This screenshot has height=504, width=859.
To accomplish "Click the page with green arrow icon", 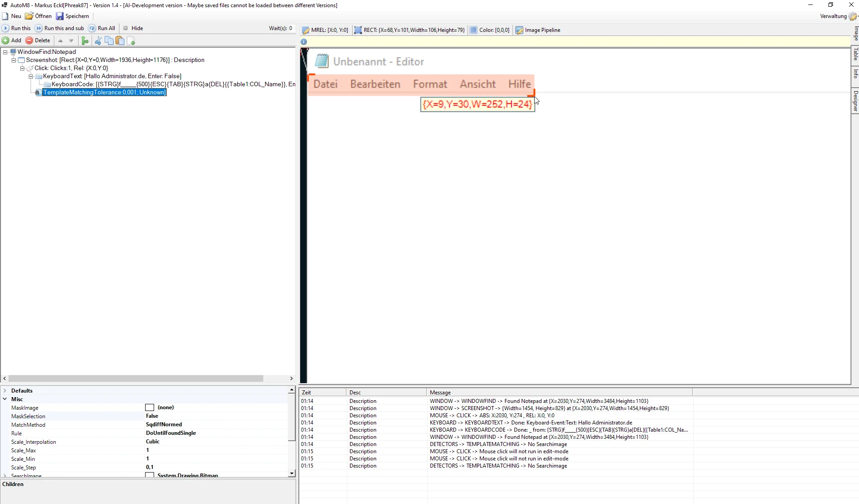I will (131, 41).
